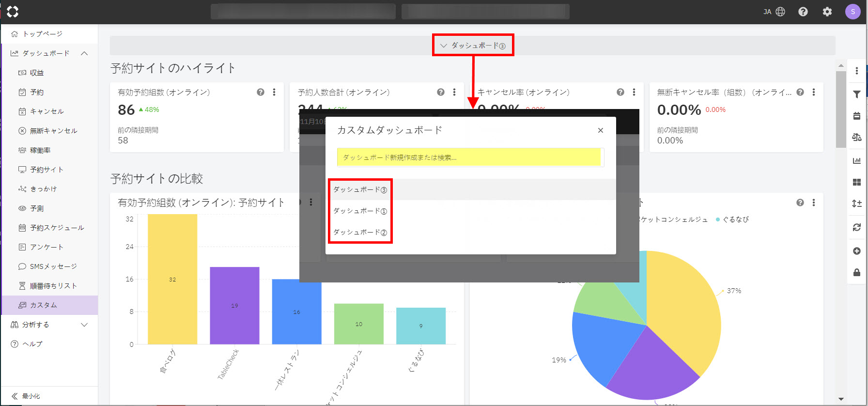Open 稼働率 in sidebar
This screenshot has height=406, width=868.
(49, 150)
